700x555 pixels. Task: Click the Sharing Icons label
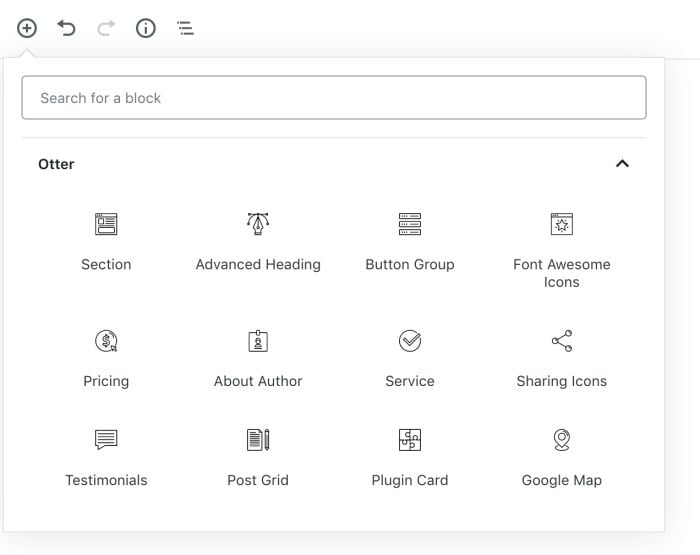[562, 381]
